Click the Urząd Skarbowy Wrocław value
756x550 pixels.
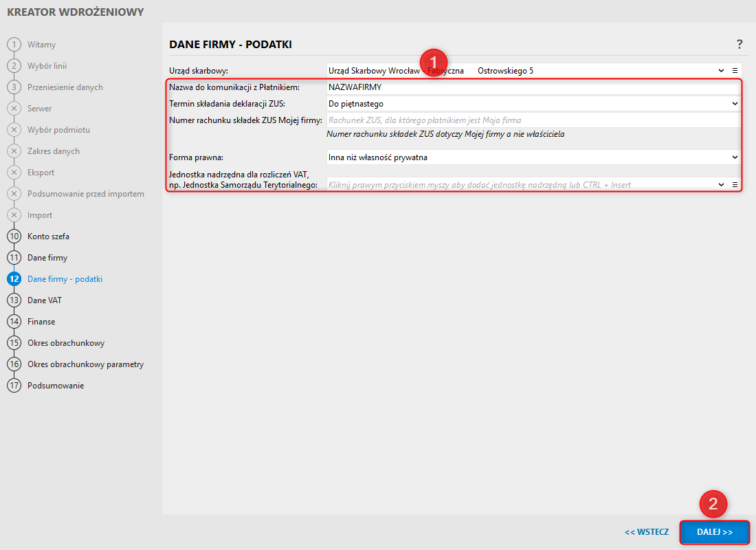coord(430,71)
